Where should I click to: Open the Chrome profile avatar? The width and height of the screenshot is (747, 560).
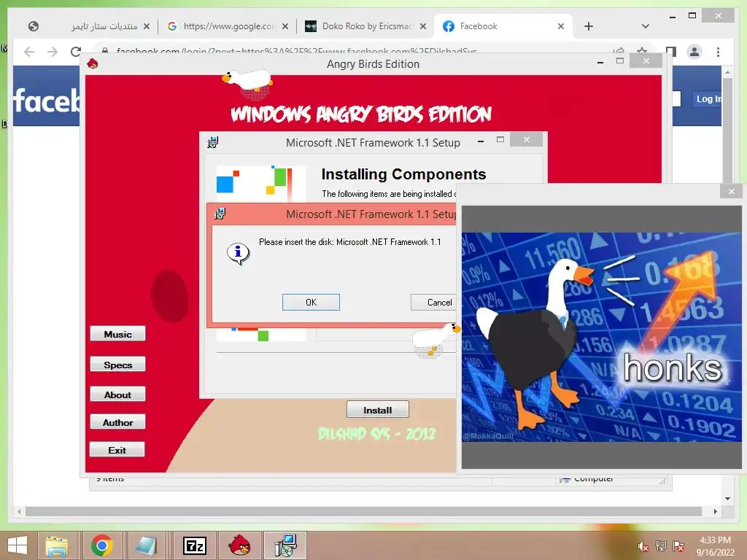(694, 52)
